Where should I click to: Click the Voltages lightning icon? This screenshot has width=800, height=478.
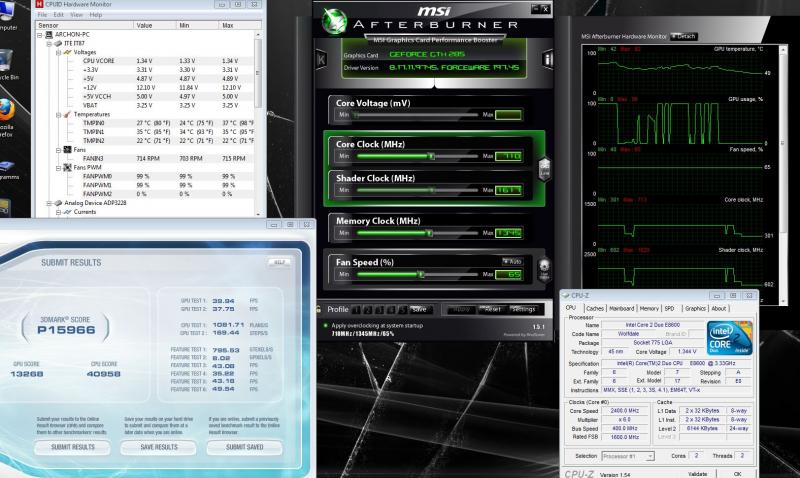67,52
